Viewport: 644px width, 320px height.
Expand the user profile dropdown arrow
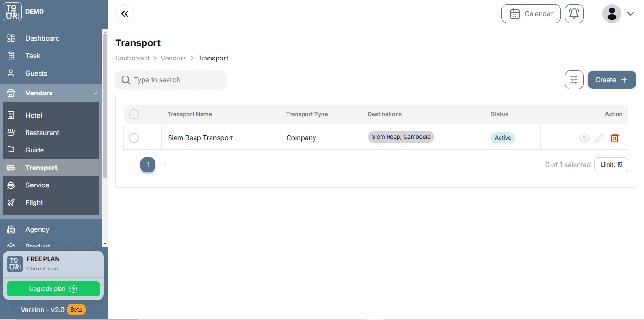630,14
